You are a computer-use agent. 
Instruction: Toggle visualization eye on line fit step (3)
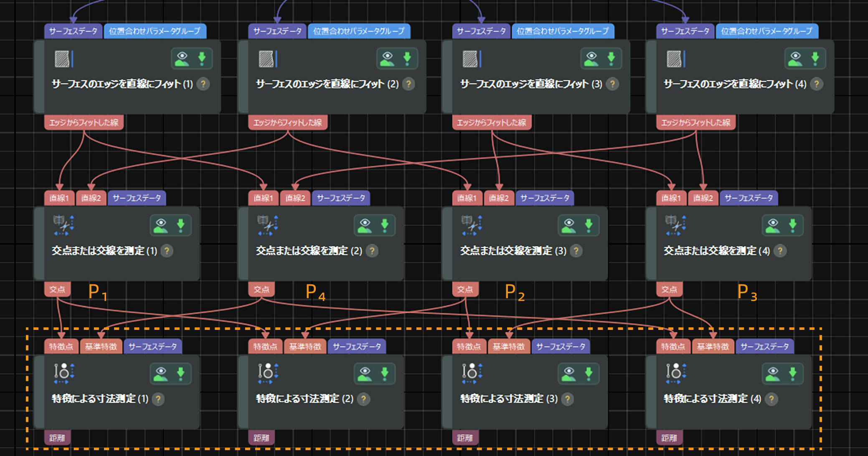point(591,59)
